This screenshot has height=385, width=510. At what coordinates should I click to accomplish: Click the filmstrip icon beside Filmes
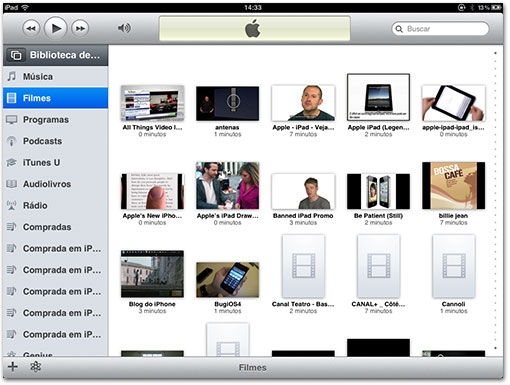(12, 98)
